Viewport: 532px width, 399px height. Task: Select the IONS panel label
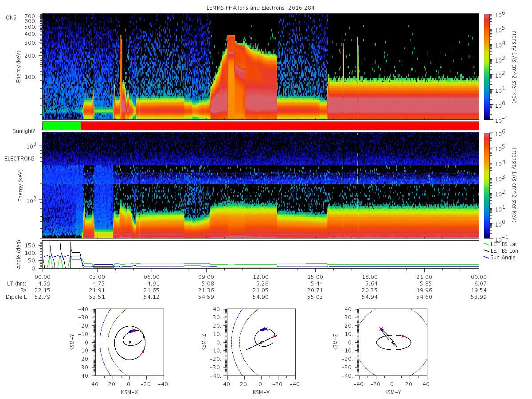[x=11, y=17]
